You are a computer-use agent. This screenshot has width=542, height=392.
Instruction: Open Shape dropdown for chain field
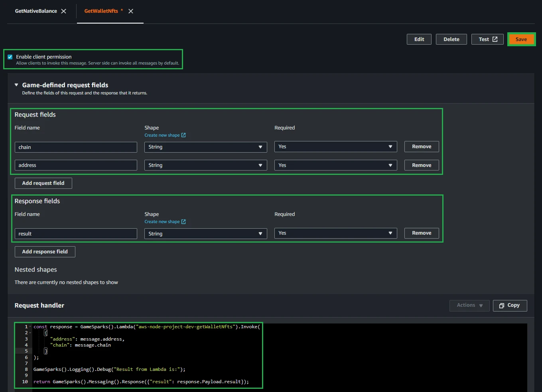(205, 147)
